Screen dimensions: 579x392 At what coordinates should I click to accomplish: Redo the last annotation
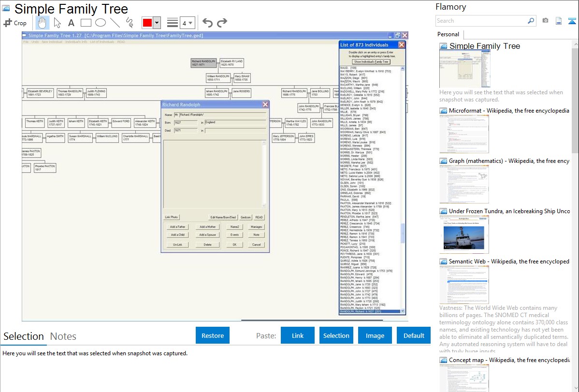click(x=222, y=23)
